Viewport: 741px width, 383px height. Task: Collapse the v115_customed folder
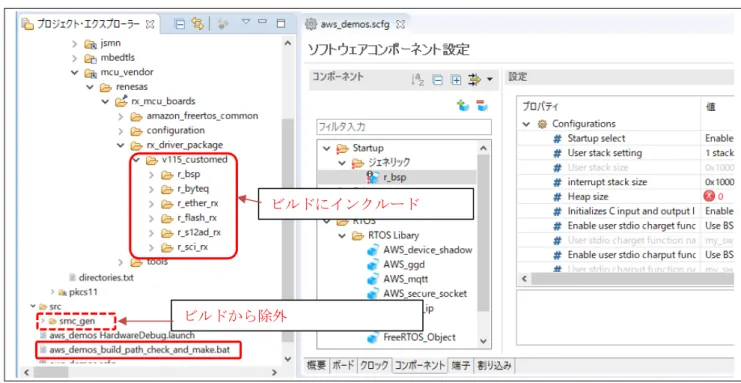(136, 160)
